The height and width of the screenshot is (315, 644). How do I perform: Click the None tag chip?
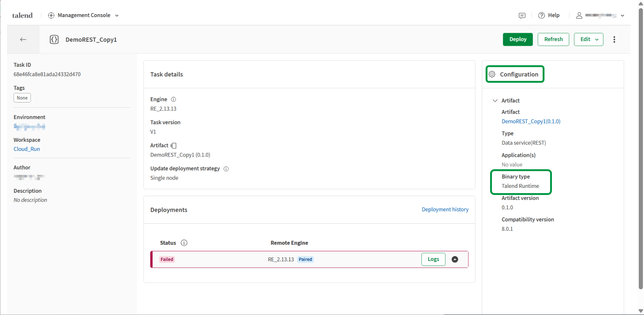(x=22, y=98)
